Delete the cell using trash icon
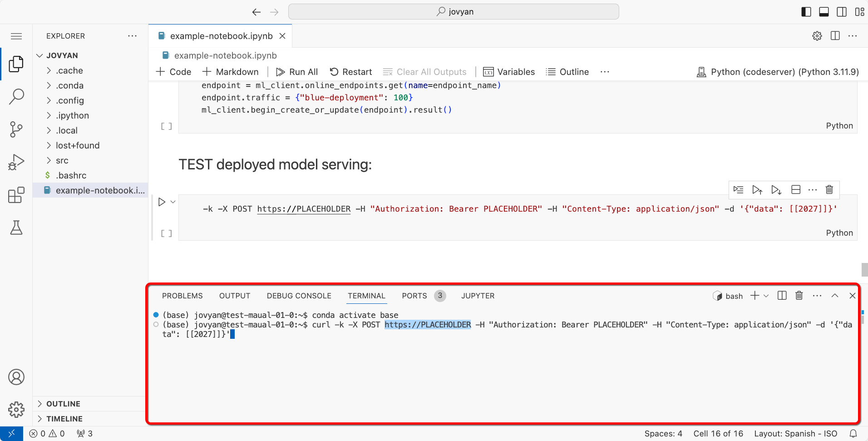 [x=829, y=190]
